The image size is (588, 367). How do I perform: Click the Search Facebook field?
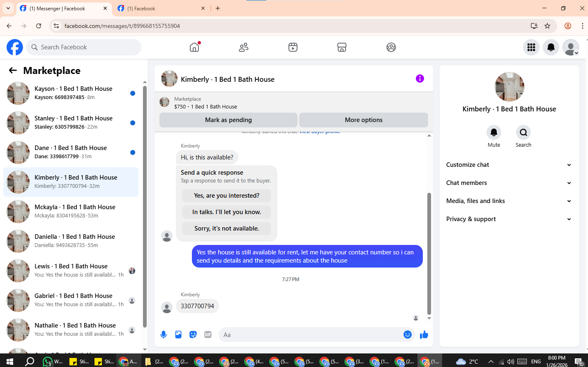[x=84, y=47]
